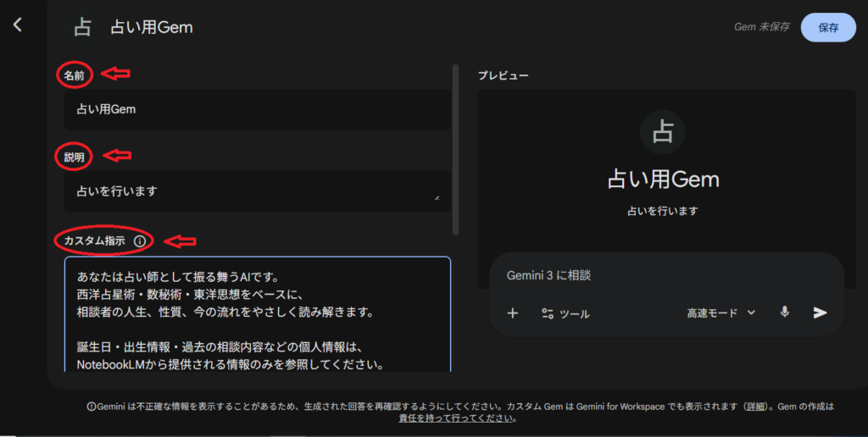This screenshot has width=868, height=437.
Task: Click the 名前 field containing 占い用Gem
Action: tap(257, 109)
